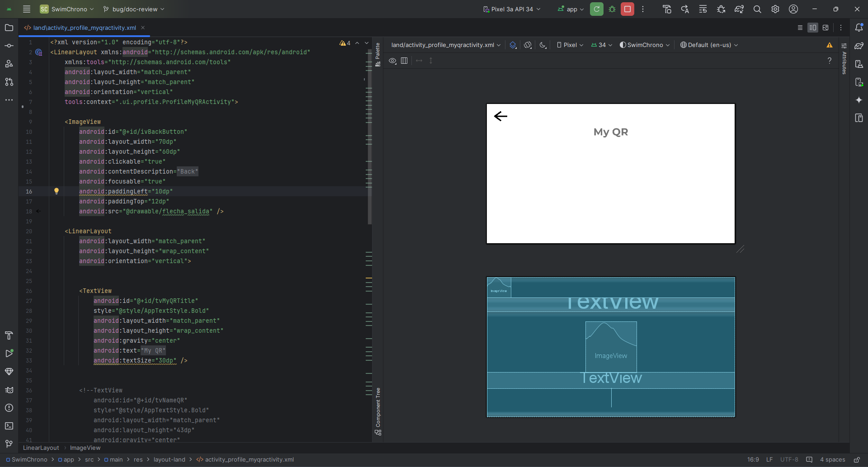Toggle the Component Tree side panel

[378, 411]
